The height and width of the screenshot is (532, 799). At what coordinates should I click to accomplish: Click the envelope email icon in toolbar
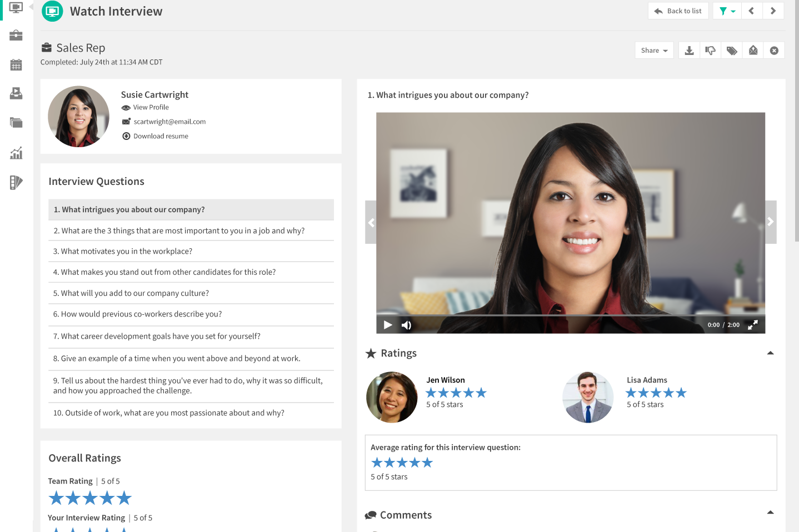pos(753,51)
